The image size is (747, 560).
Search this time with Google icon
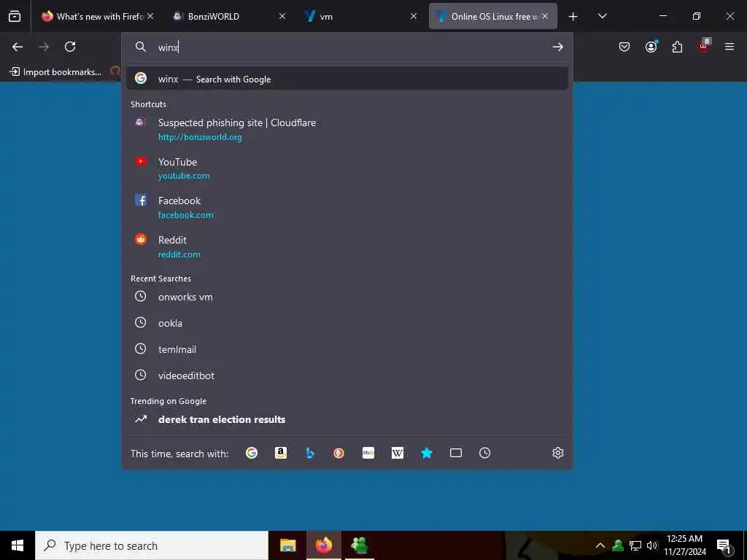pyautogui.click(x=252, y=453)
